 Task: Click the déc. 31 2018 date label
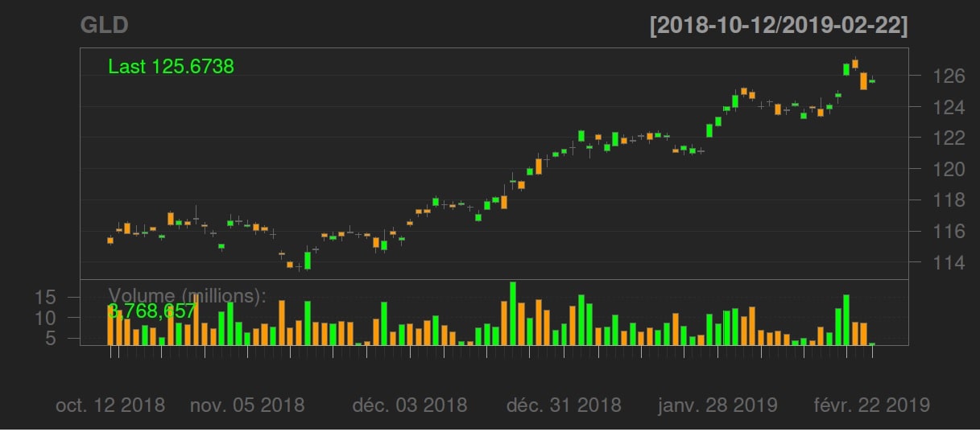pyautogui.click(x=564, y=405)
